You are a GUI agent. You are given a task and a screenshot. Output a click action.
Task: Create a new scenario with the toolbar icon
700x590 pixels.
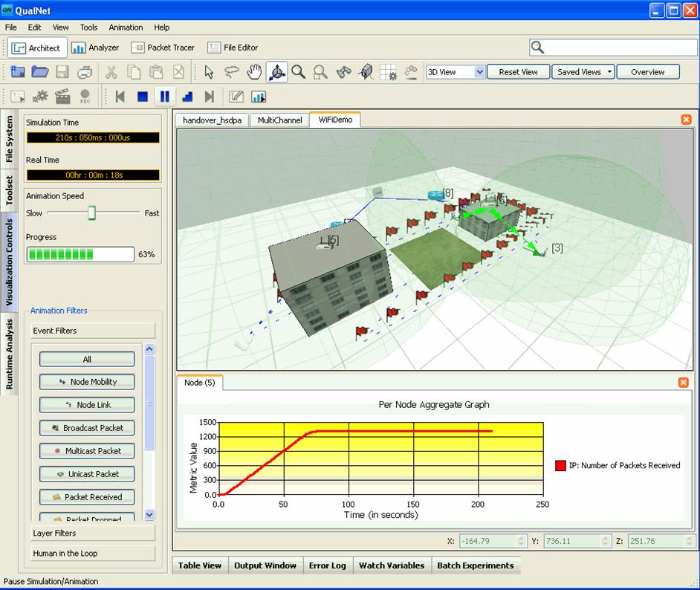pos(17,72)
